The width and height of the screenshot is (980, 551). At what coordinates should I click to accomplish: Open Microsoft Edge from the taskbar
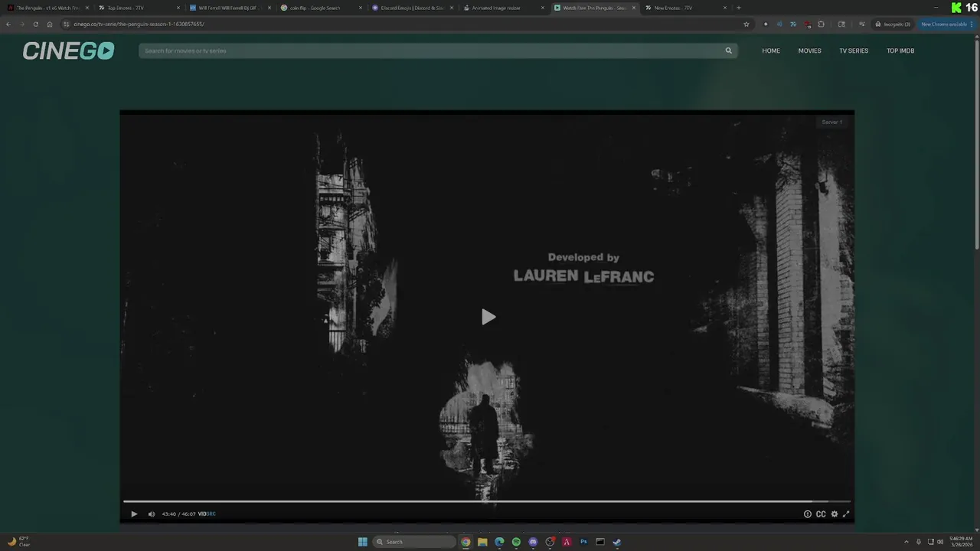coord(499,542)
